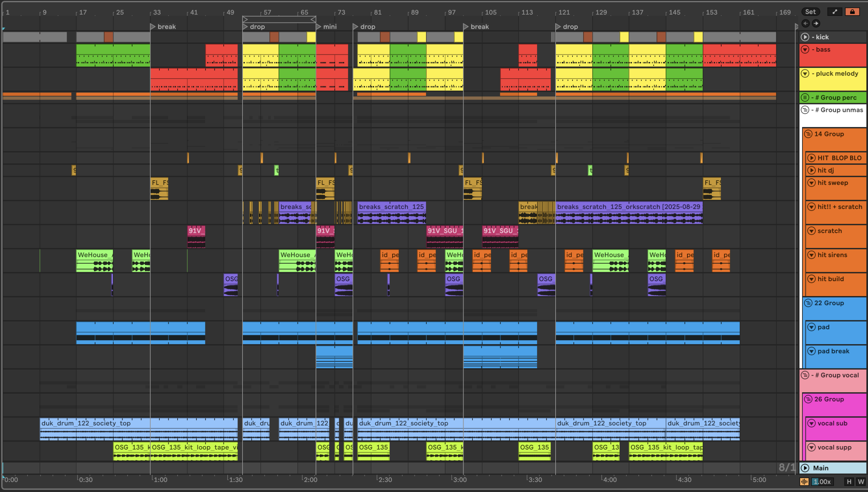
Task: Unfold the HIT BLOP BLO track
Action: coord(811,158)
